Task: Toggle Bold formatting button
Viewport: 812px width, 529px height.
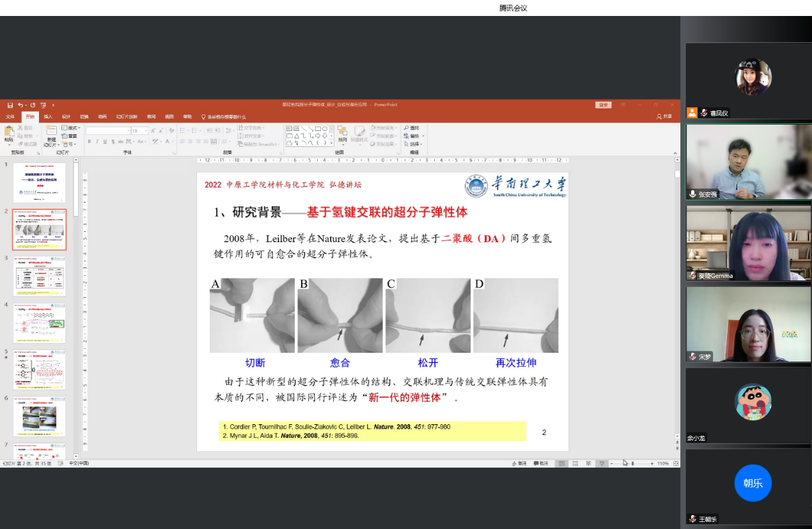Action: coord(90,141)
